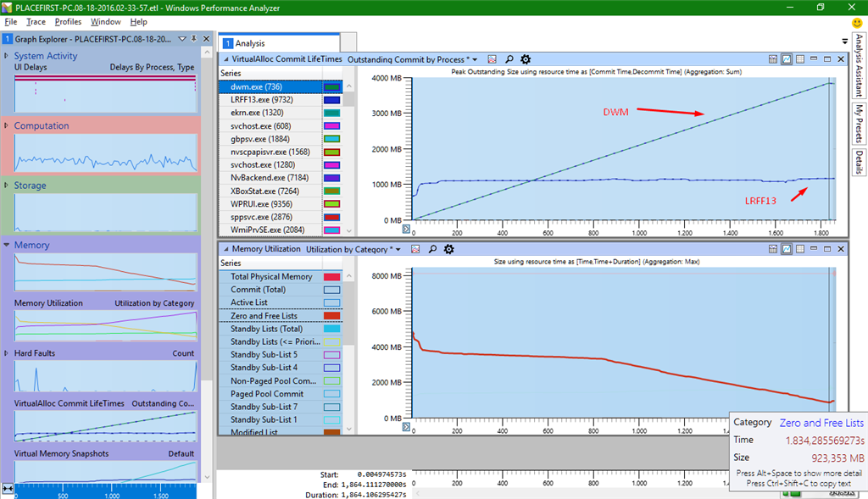This screenshot has height=499, width=868.
Task: Open Utilization by Category preset dropdown
Action: click(398, 249)
